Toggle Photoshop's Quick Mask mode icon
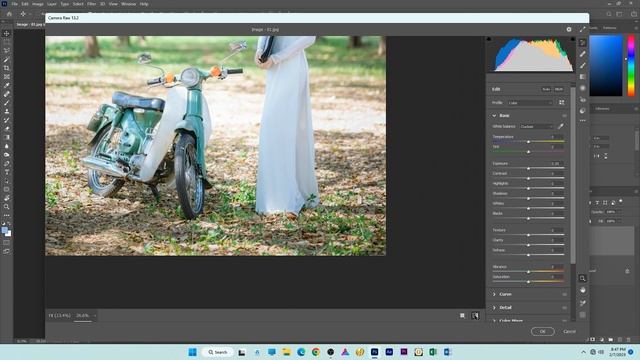The height and width of the screenshot is (360, 640). pos(7,243)
